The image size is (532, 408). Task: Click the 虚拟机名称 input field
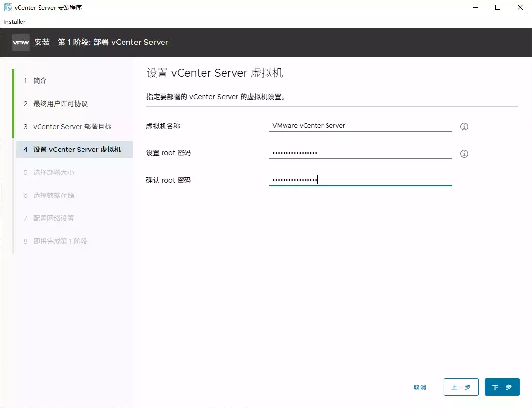click(x=361, y=126)
